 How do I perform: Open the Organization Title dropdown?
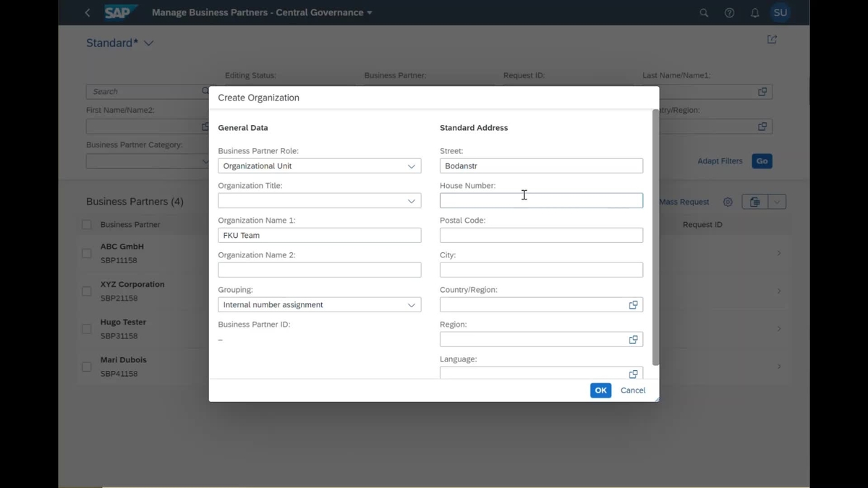412,200
